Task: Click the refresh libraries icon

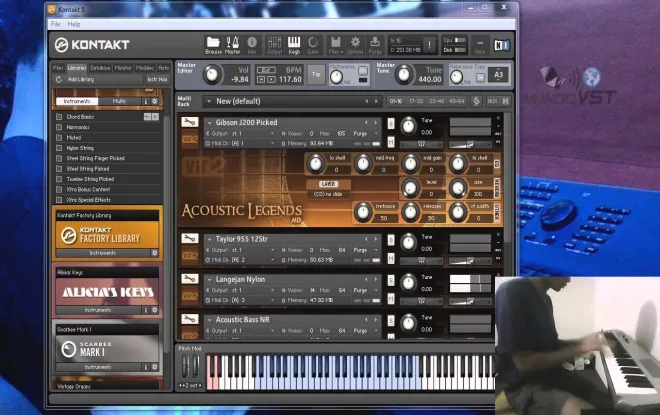Action: pyautogui.click(x=59, y=79)
